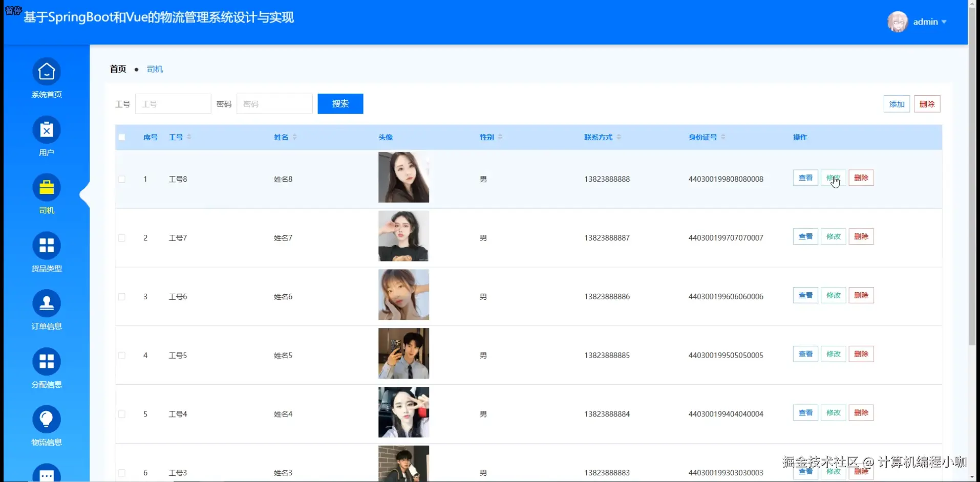View details of 工号7 with 查看

805,237
